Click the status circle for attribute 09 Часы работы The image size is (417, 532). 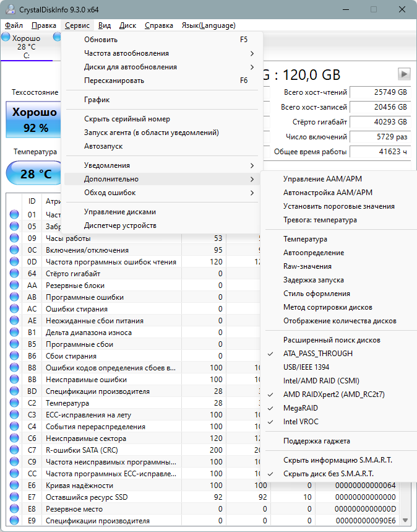pos(14,238)
